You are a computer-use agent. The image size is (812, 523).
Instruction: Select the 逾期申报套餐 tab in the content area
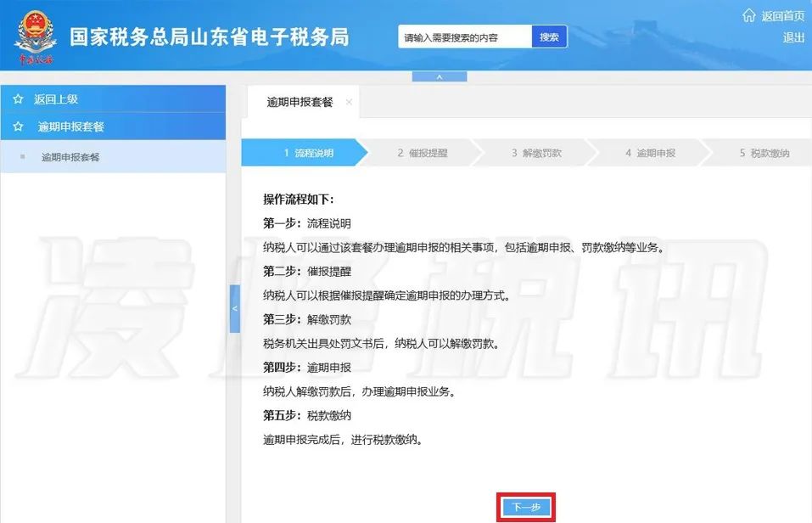click(x=300, y=102)
